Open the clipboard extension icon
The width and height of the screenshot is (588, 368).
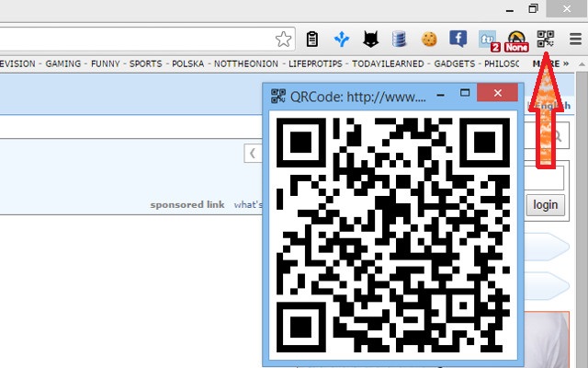pyautogui.click(x=312, y=39)
